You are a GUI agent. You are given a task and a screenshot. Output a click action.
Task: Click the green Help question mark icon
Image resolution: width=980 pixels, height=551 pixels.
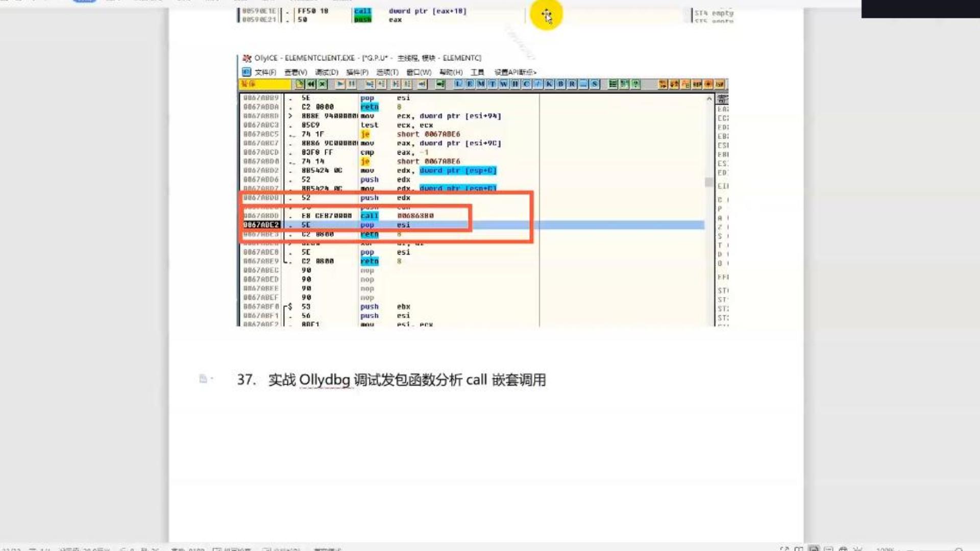point(635,84)
